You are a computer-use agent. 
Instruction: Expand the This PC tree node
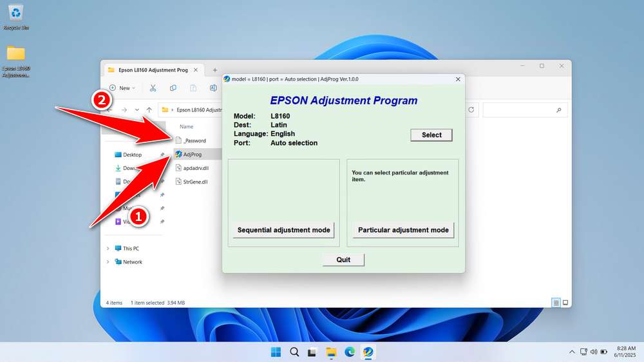pyautogui.click(x=108, y=248)
